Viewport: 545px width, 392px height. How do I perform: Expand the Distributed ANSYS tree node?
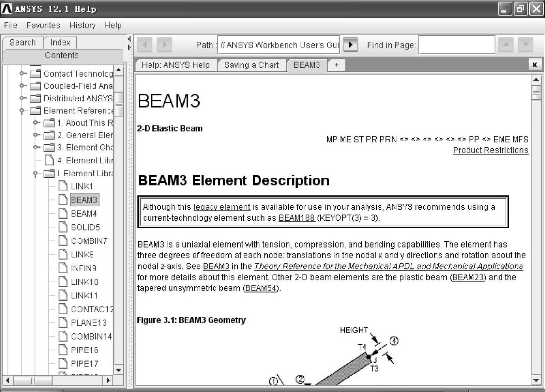[22, 98]
